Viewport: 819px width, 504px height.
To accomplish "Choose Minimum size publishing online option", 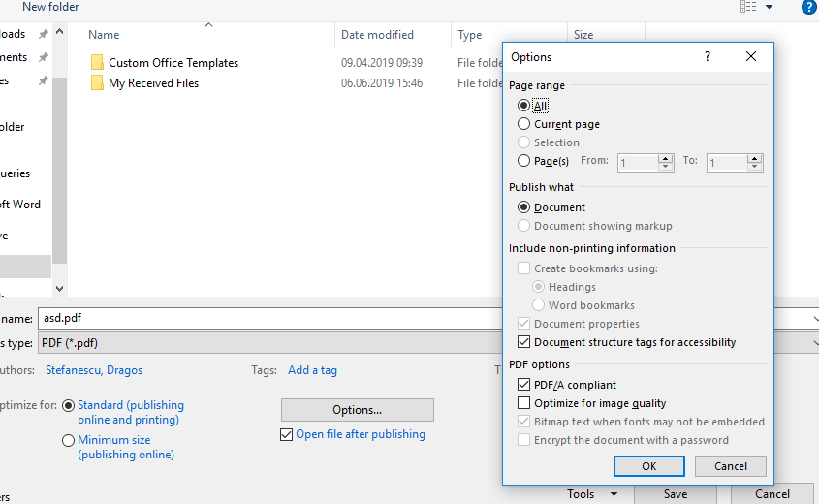I will point(68,441).
